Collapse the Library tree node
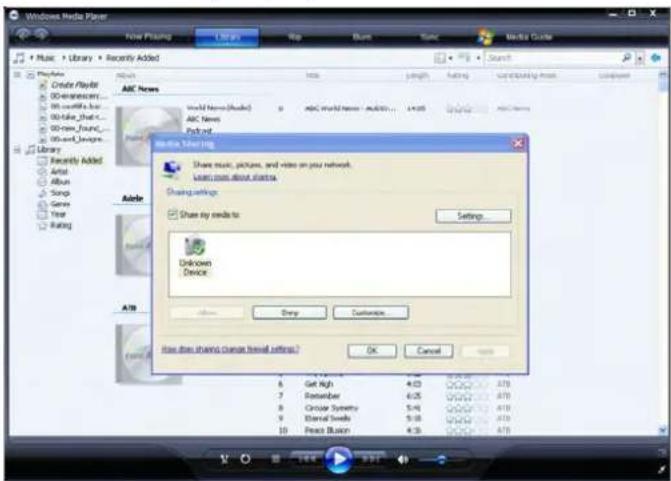Image resolution: width=671 pixels, height=481 pixels. [17, 150]
